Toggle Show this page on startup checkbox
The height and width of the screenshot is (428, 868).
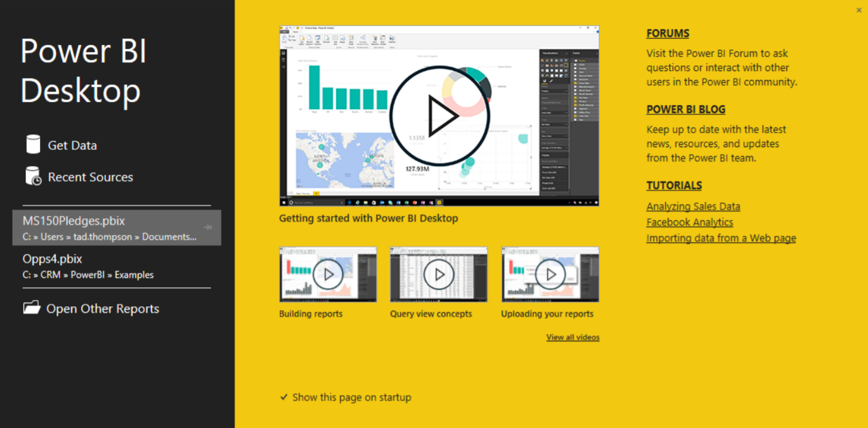click(x=284, y=398)
